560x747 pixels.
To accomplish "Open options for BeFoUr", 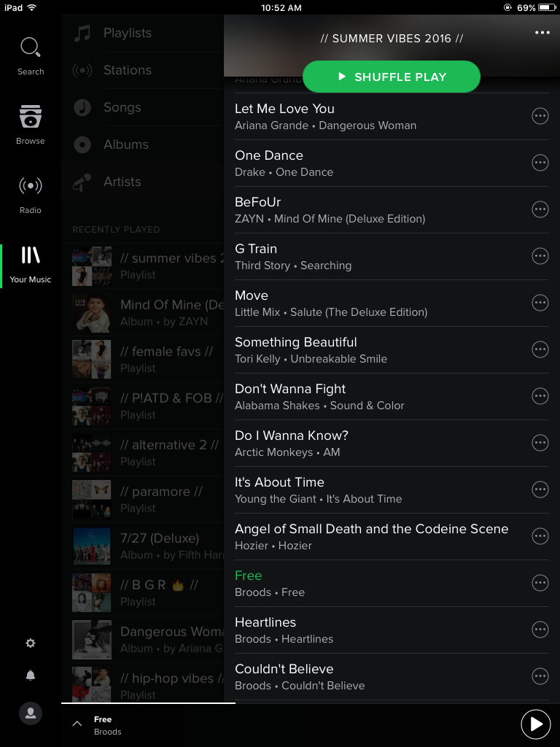I will (540, 209).
